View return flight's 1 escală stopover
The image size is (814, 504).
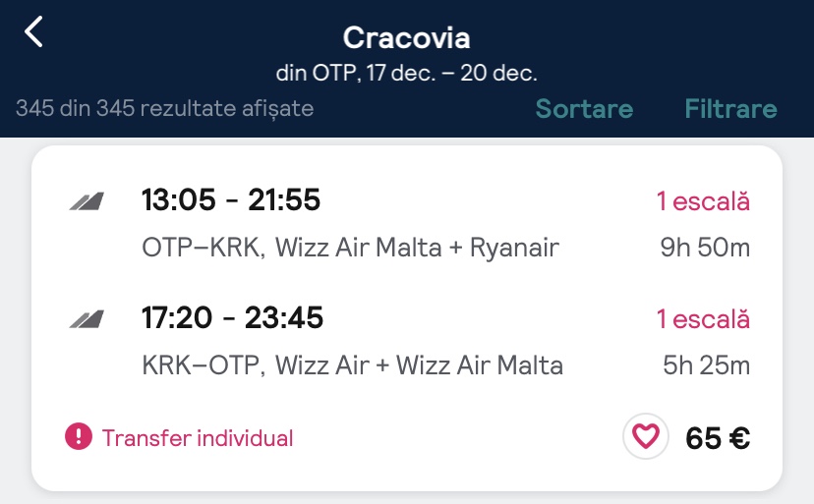coord(703,319)
